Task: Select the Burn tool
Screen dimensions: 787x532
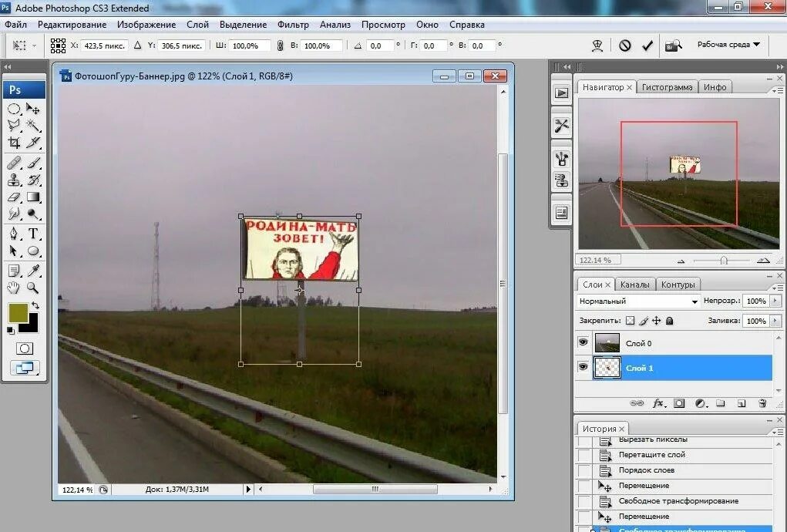Action: pyautogui.click(x=33, y=214)
